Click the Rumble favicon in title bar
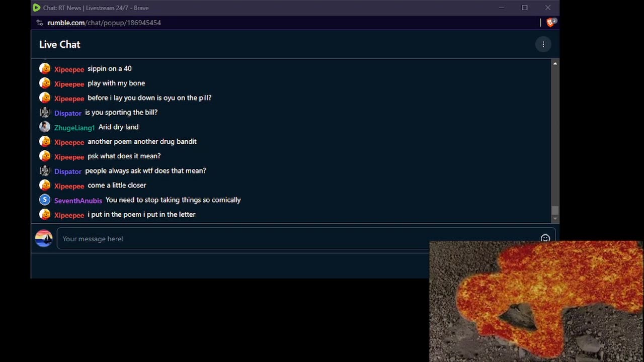 pyautogui.click(x=36, y=8)
